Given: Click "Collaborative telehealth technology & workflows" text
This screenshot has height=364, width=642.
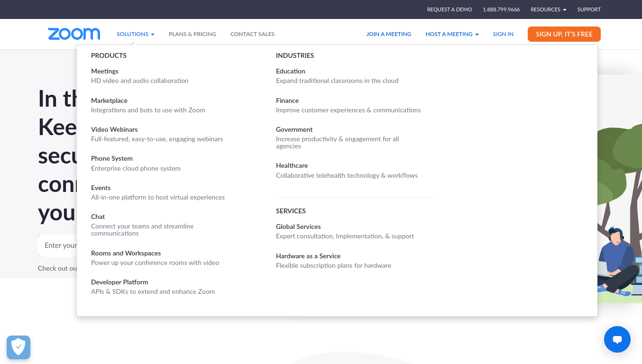Looking at the screenshot, I should point(347,175).
